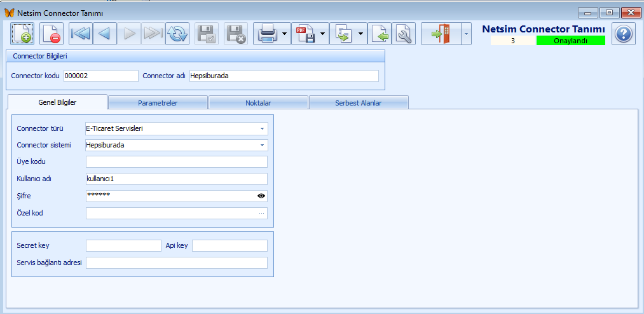Open the exit door dropdown arrow
Screen dimensions: 644x314
click(466, 34)
